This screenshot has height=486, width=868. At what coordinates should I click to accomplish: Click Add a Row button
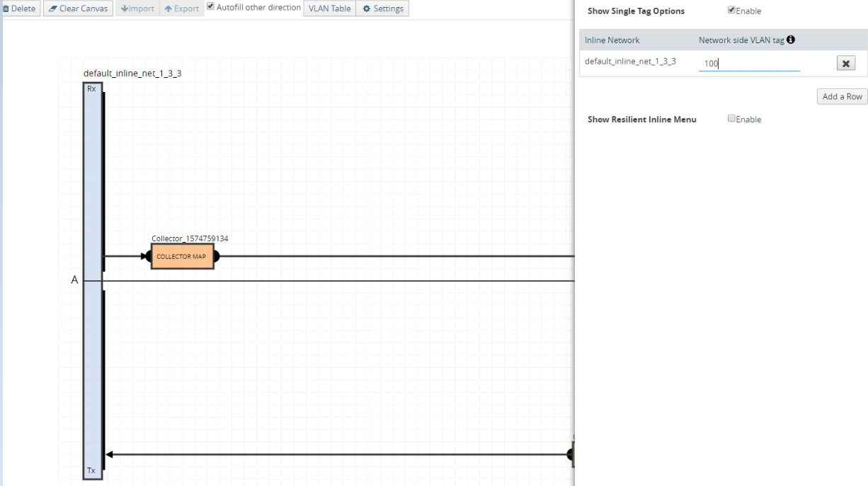tap(842, 96)
